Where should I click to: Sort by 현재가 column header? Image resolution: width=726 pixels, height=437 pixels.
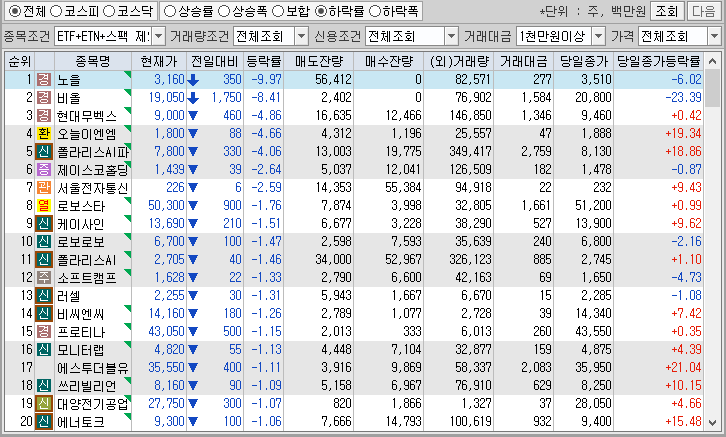click(x=159, y=61)
